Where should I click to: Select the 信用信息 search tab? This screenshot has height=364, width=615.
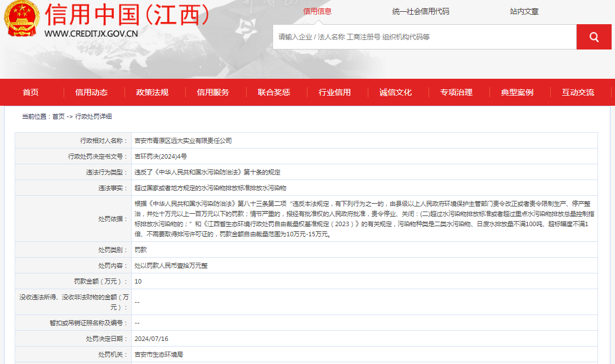pos(317,11)
